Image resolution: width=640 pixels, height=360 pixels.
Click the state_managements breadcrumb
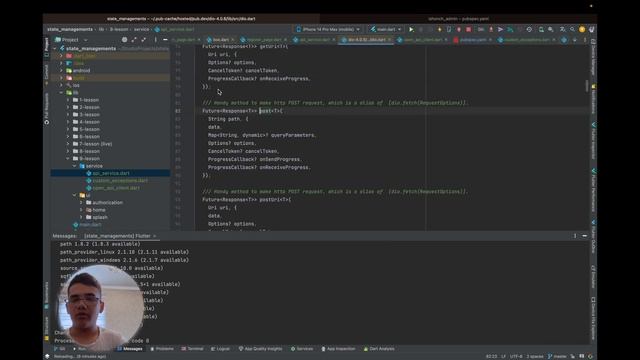(x=70, y=29)
